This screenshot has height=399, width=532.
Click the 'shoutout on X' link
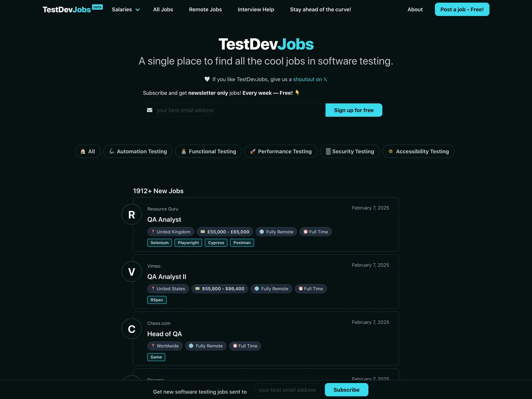310,79
